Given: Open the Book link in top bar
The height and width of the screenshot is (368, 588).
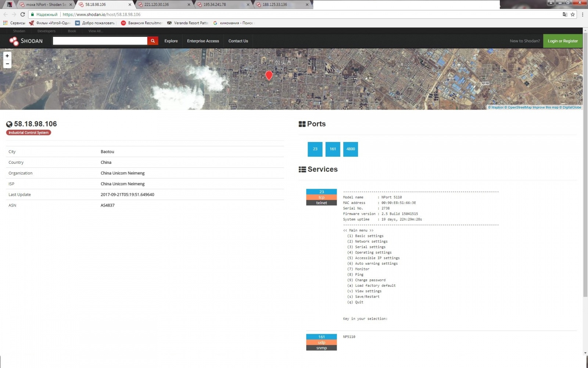Looking at the screenshot, I should (72, 31).
